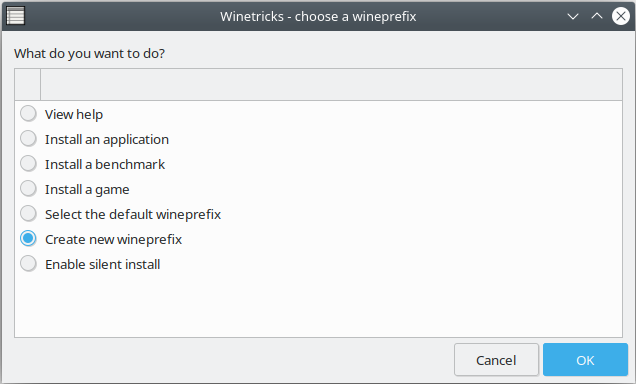Viewport: 636px width, 384px height.
Task: Select the View help radio button
Action: click(28, 114)
